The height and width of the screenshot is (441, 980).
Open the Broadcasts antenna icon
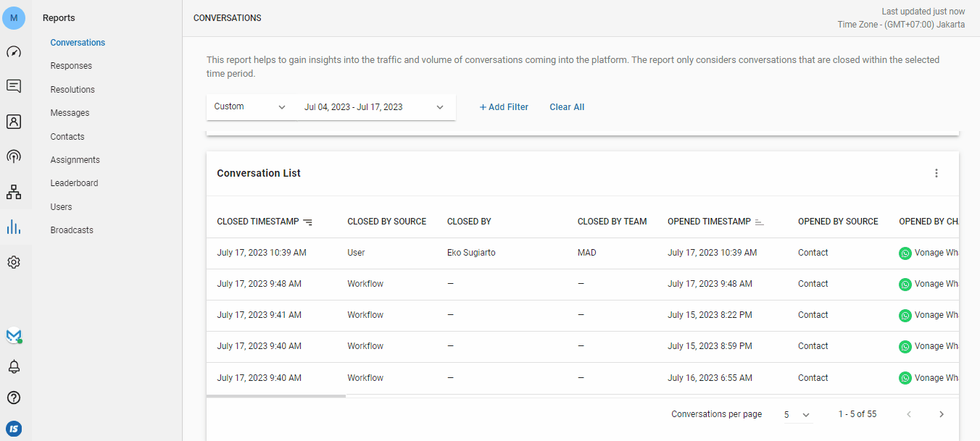point(14,156)
